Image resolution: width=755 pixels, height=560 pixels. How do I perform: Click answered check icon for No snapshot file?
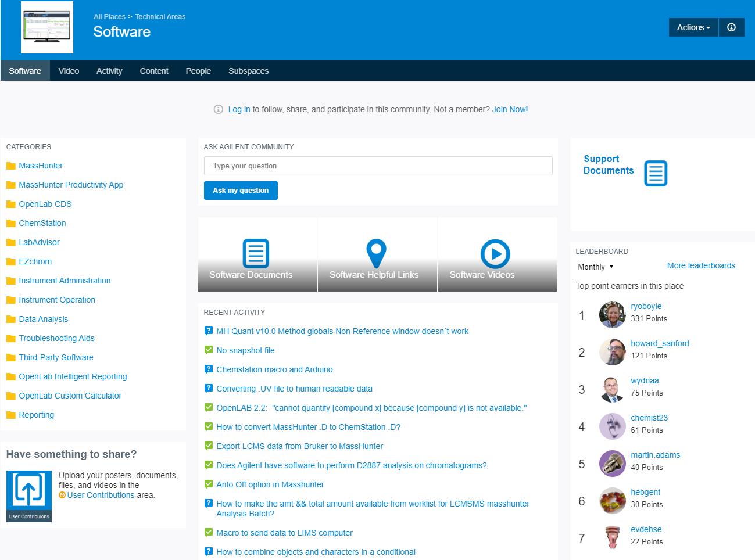coord(209,350)
